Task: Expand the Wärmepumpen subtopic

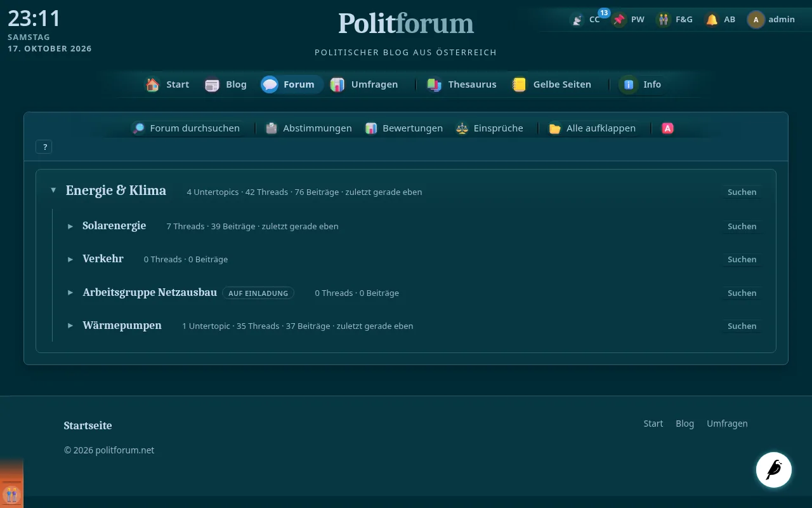Action: (70, 326)
